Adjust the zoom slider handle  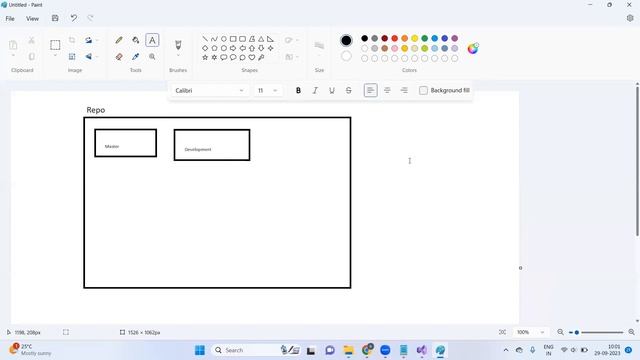pyautogui.click(x=576, y=332)
